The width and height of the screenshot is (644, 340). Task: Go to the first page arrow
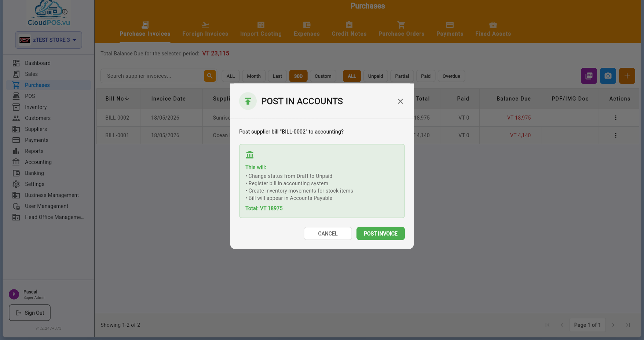pos(548,325)
